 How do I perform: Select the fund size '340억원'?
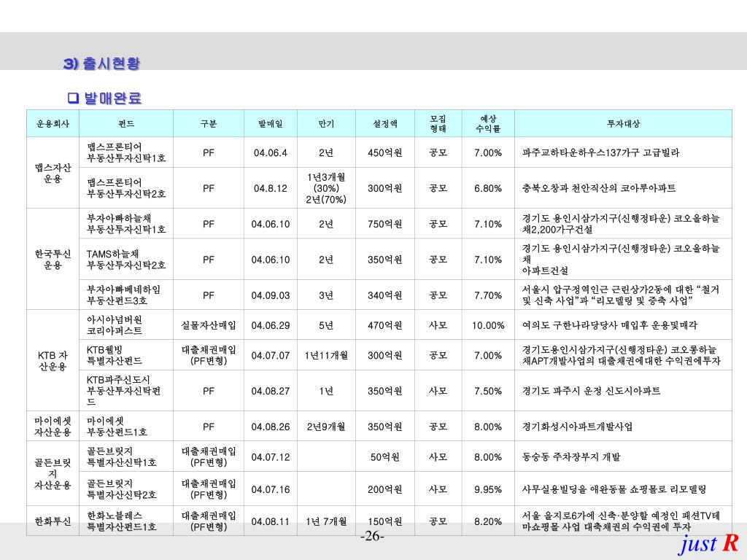(x=385, y=296)
